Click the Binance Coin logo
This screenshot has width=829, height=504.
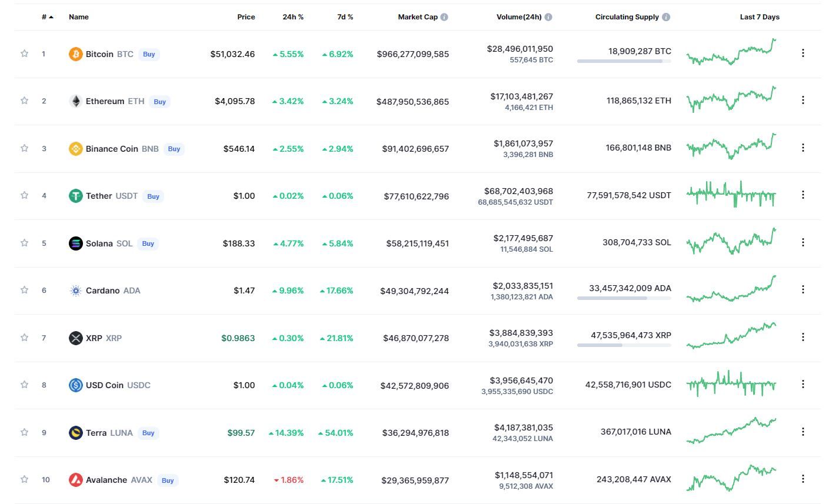click(x=75, y=149)
